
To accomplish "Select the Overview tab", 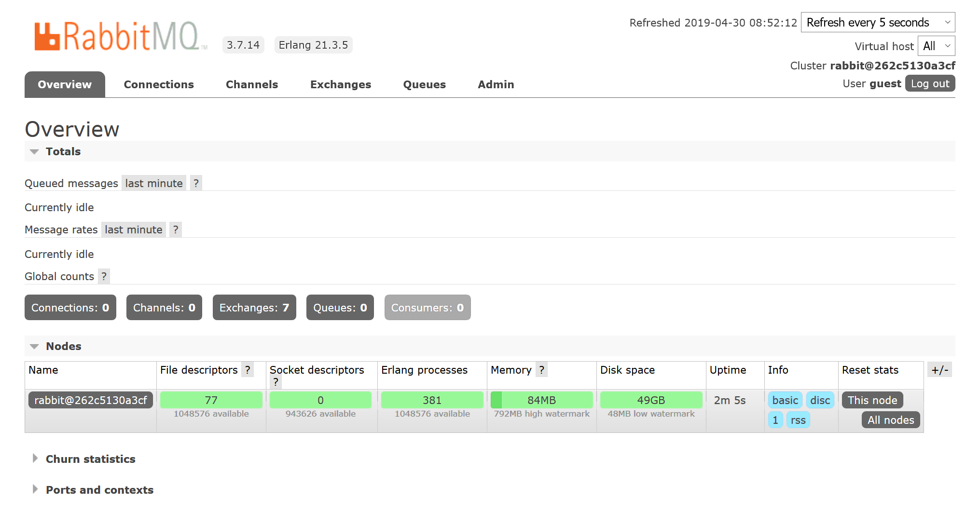I will click(65, 84).
